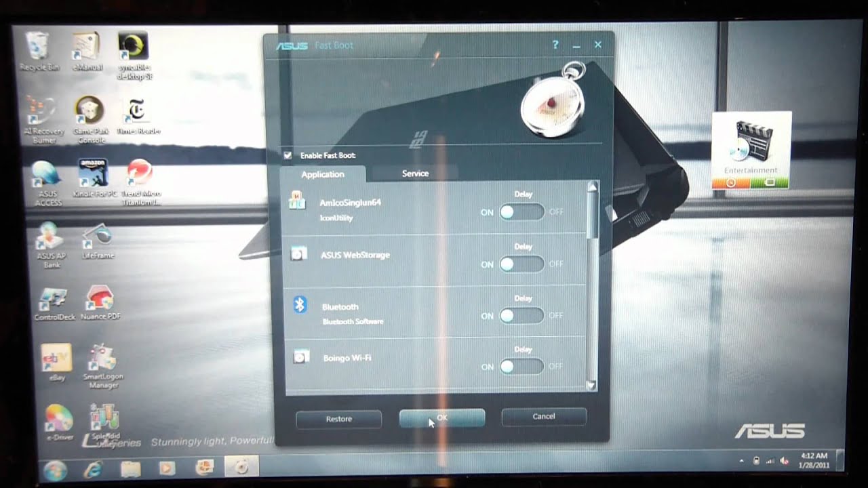This screenshot has width=868, height=488.
Task: Click scroll-down arrow of application list
Action: click(591, 384)
